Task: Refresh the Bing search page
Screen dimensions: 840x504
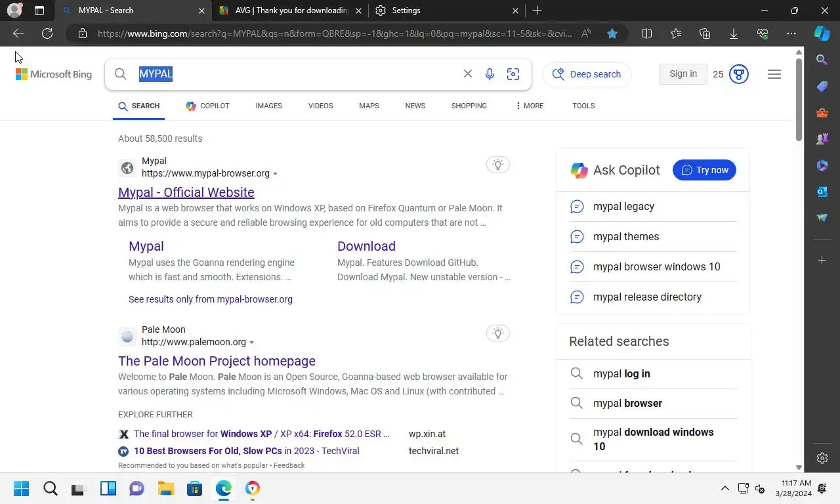Action: 47,33
